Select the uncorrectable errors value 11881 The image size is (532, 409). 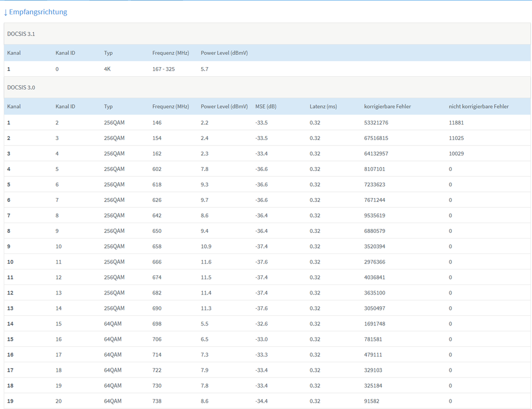click(x=456, y=122)
